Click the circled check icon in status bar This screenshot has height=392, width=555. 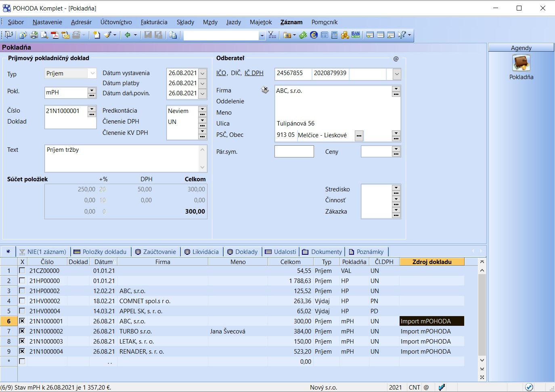click(529, 387)
